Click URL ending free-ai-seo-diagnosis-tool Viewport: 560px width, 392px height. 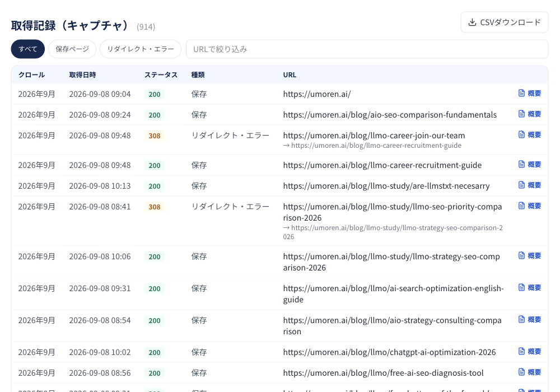(383, 373)
